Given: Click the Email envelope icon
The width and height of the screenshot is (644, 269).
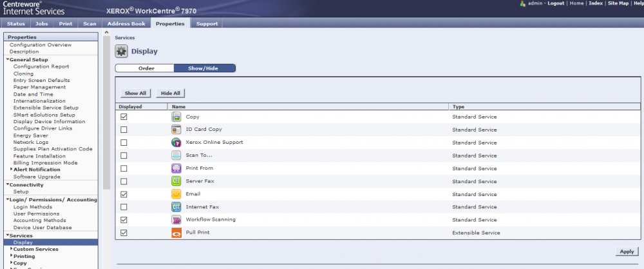Looking at the screenshot, I should [x=176, y=194].
